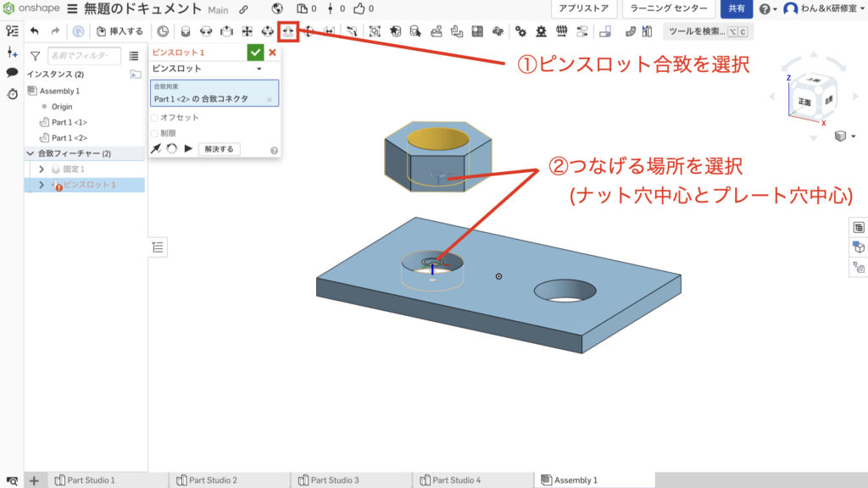Click the 解決する solve button
Screen dimensions: 868x488
(x=220, y=149)
